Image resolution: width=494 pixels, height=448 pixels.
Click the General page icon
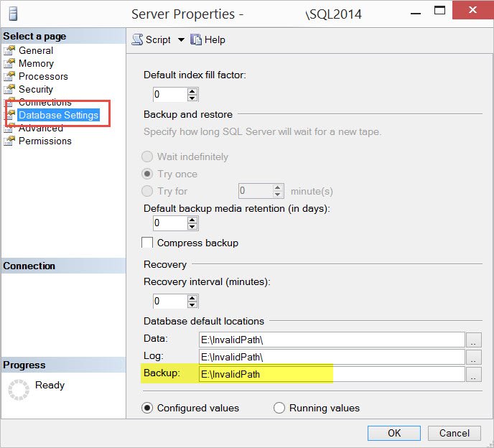pyautogui.click(x=9, y=50)
